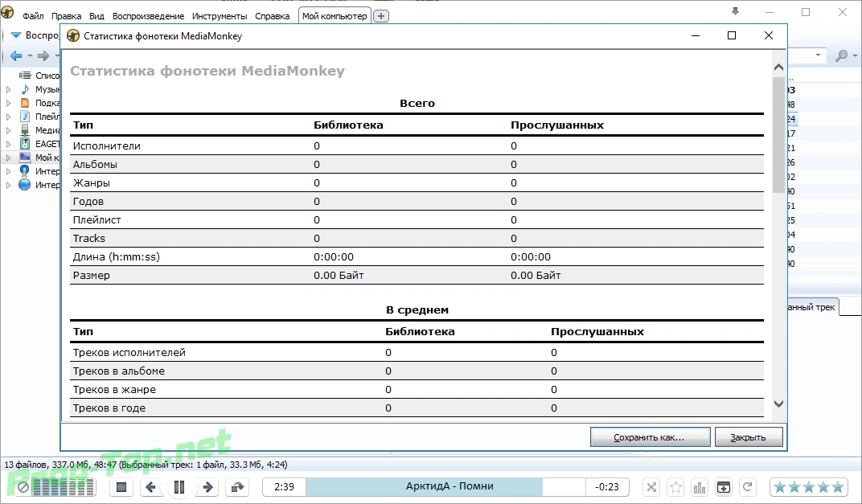Screen dimensions: 862x504
Task: Select the internet radio tower icon
Action: tap(25, 171)
